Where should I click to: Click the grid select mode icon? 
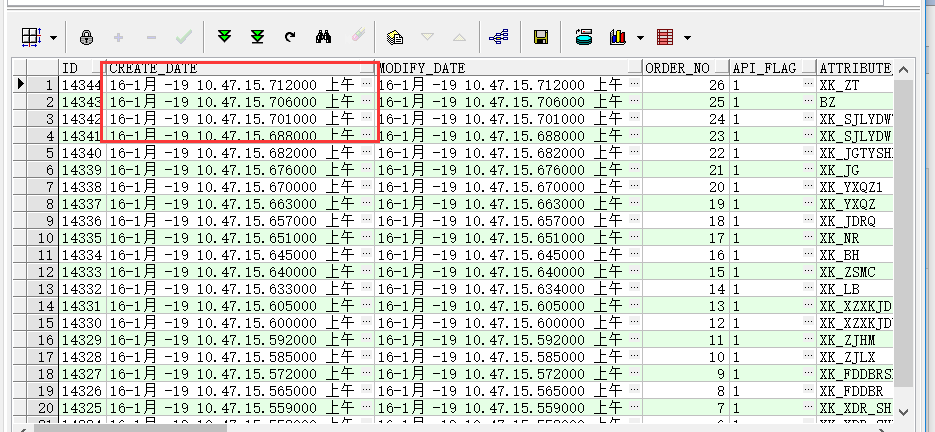pos(30,37)
